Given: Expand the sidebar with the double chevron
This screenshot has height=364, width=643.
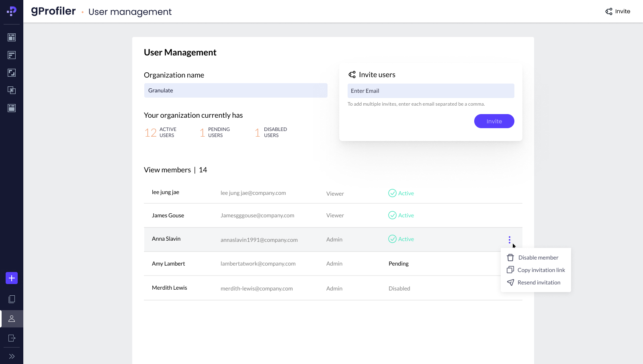Looking at the screenshot, I should pyautogui.click(x=12, y=356).
